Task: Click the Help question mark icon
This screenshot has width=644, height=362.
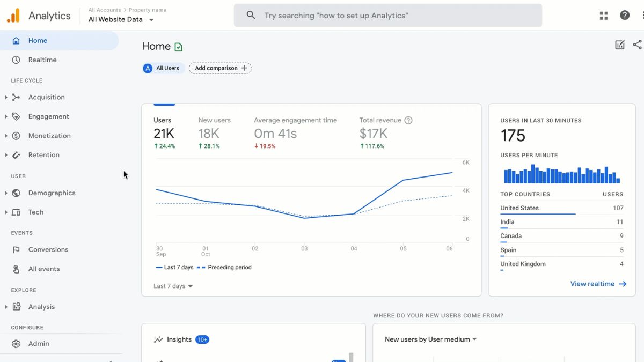Action: (x=625, y=16)
